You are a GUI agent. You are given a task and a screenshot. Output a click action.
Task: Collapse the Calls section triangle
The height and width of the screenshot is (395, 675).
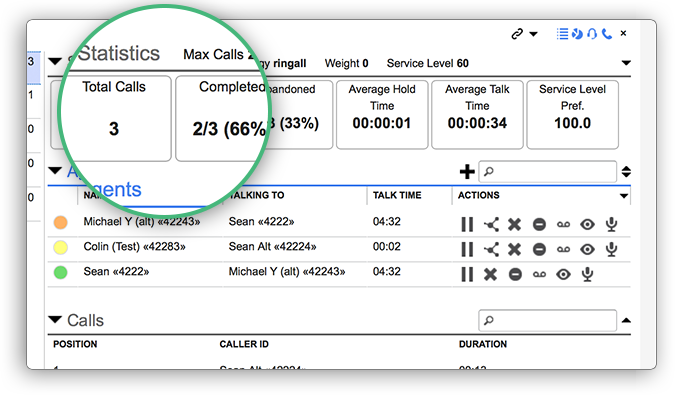coord(55,320)
